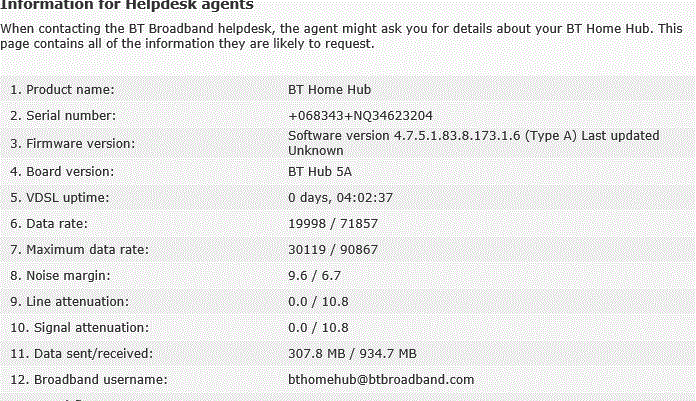Click the Line attenuation label
696x401 pixels.
coord(69,302)
